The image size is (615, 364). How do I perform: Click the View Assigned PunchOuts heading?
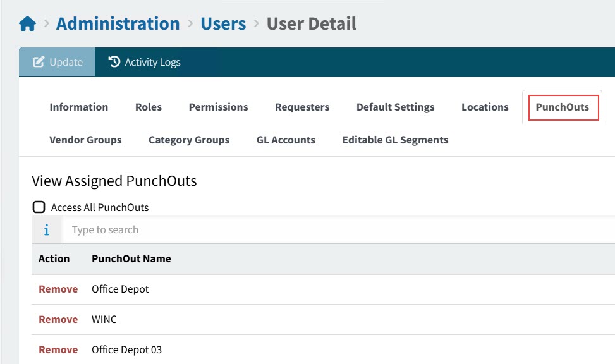[114, 181]
